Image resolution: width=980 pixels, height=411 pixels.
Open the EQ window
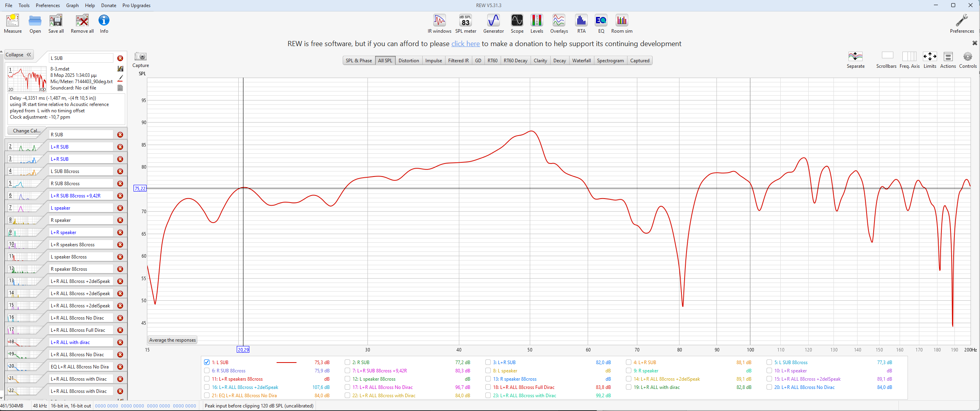pyautogui.click(x=601, y=24)
